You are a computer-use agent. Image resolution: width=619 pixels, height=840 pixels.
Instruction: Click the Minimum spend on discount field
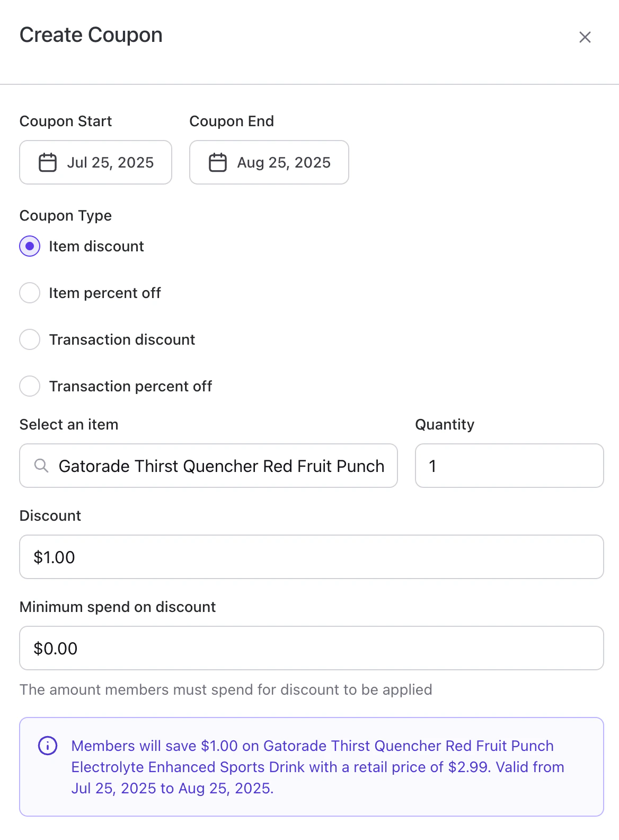click(311, 648)
